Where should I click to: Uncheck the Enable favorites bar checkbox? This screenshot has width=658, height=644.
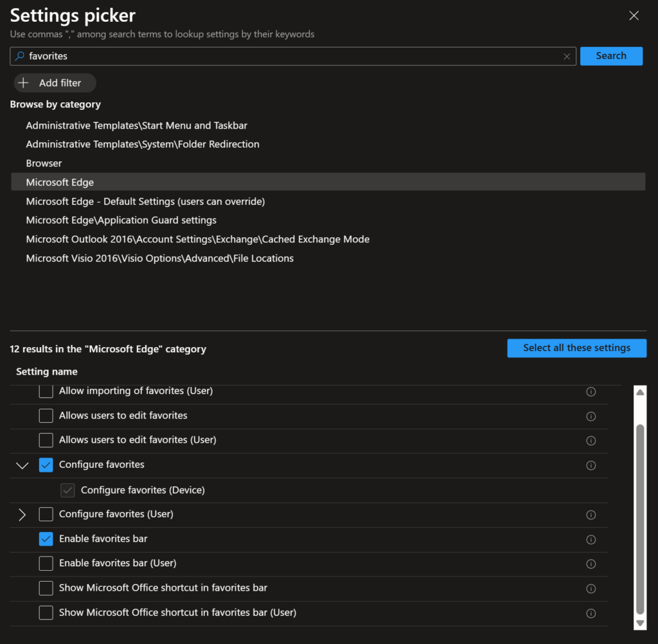pos(46,539)
